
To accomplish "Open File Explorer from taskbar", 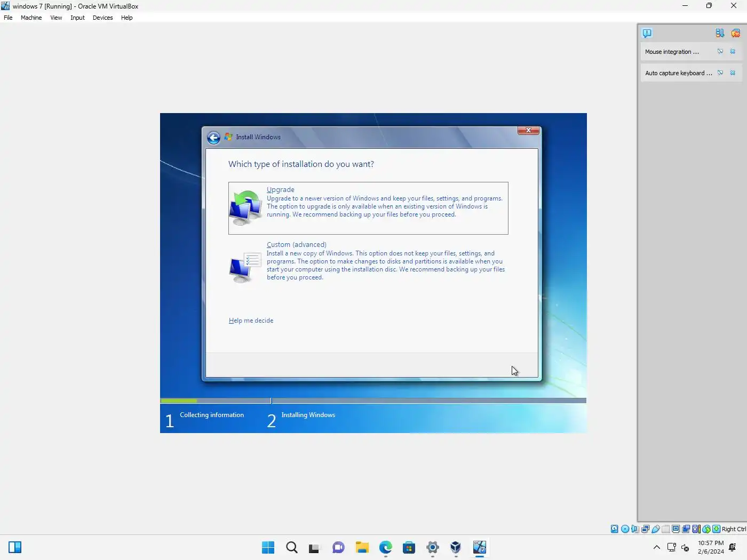I will click(362, 547).
